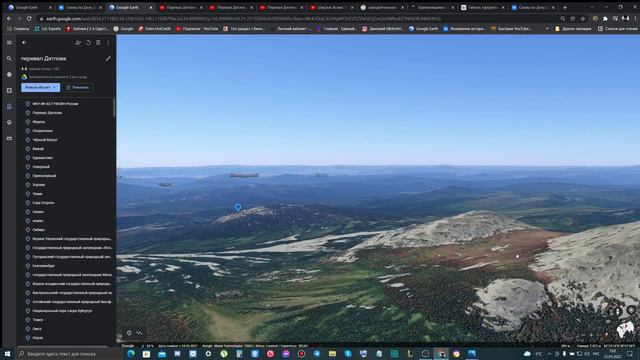
Task: Open Microsoft Edge from taskbar
Action: pos(131,354)
